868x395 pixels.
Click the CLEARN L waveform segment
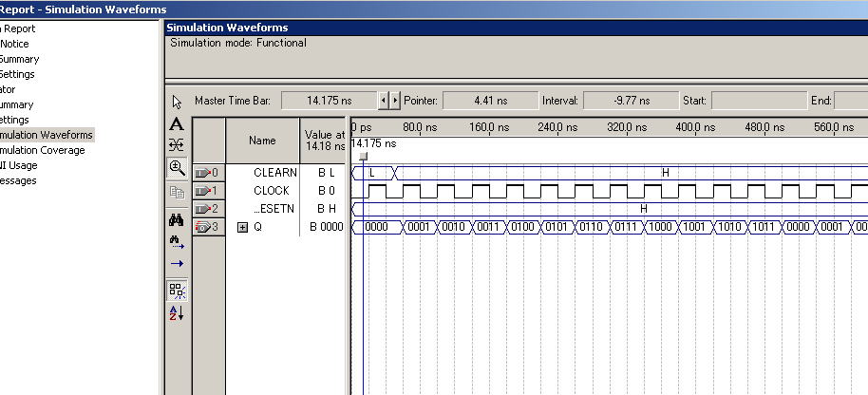372,173
